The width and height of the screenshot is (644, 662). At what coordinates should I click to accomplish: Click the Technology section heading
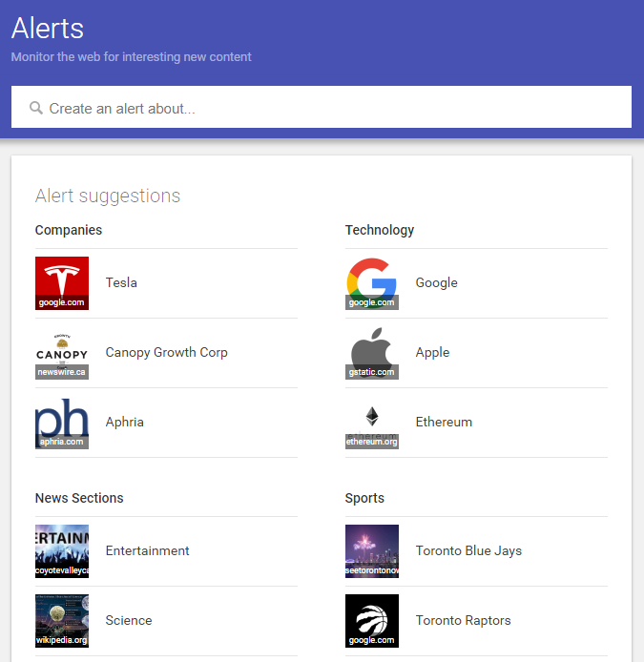click(x=379, y=230)
